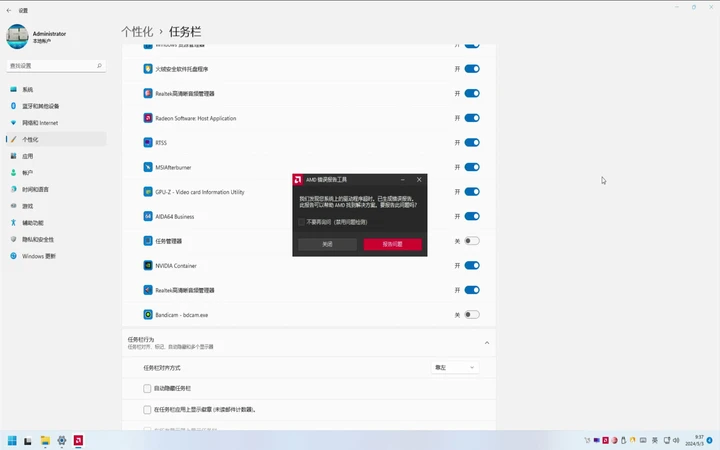Screen dimensions: 720x450
Task: Minimize the AMD error report dialog
Action: [403, 180]
